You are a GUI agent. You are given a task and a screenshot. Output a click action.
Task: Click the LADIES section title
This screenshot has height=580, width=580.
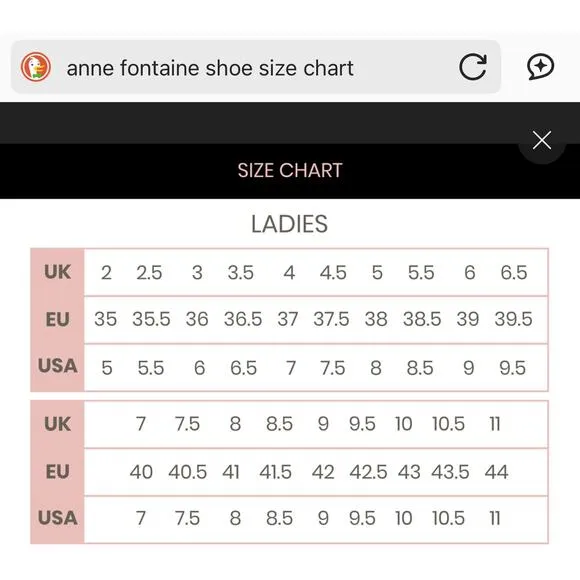[290, 224]
